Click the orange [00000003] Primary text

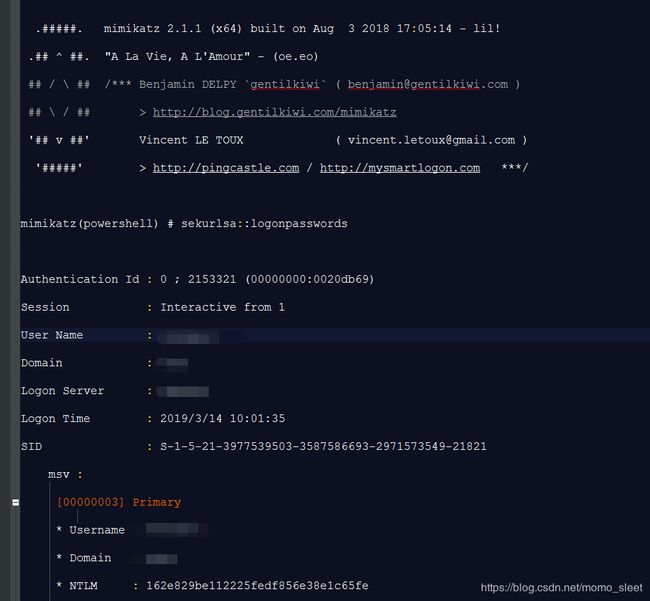[x=119, y=502]
